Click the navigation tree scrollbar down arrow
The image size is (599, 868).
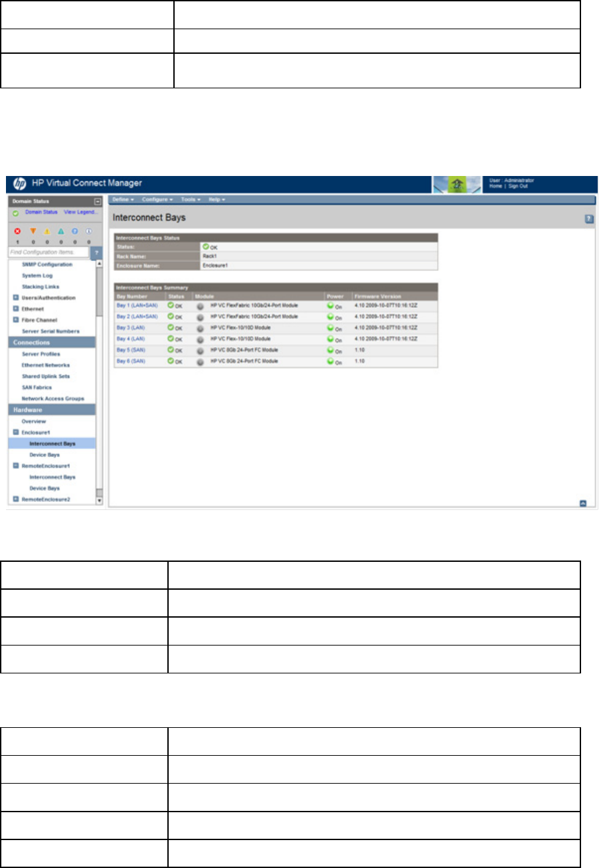(x=100, y=500)
